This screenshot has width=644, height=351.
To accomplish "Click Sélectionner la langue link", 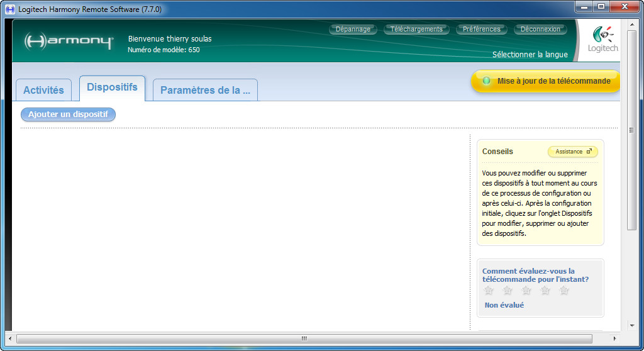I will pyautogui.click(x=530, y=54).
